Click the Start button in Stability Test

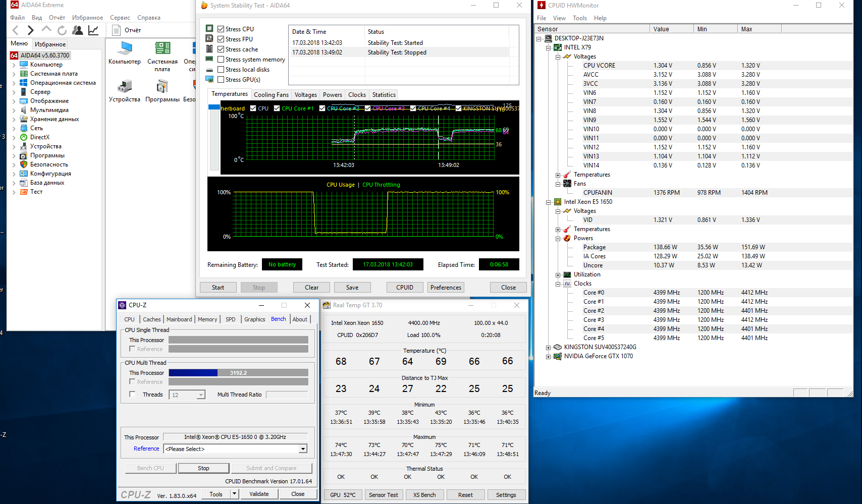click(x=218, y=288)
